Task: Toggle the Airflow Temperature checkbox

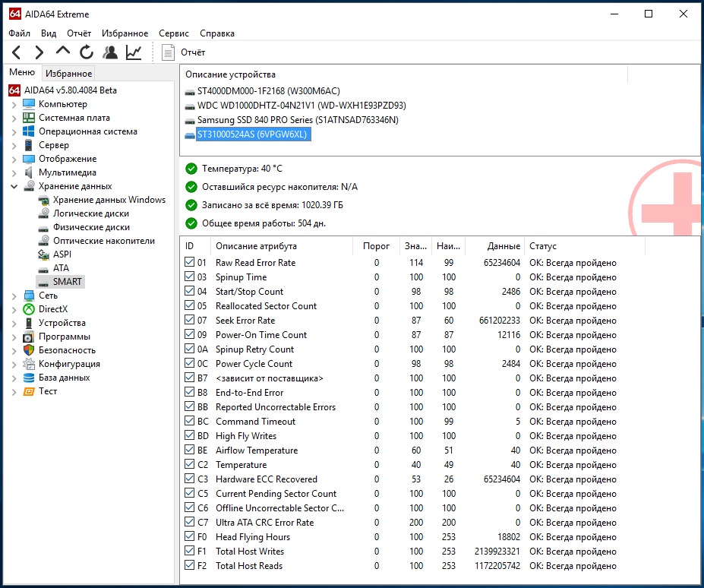Action: point(189,450)
